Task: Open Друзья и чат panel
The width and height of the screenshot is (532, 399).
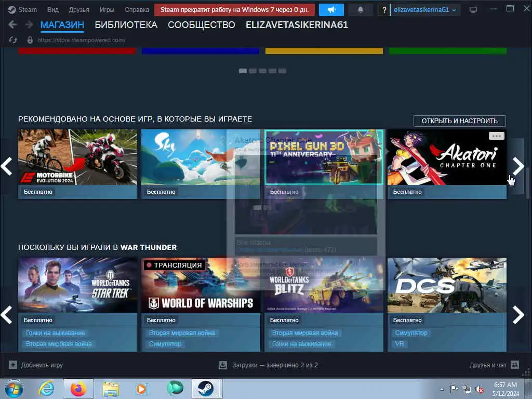Action: (x=494, y=365)
